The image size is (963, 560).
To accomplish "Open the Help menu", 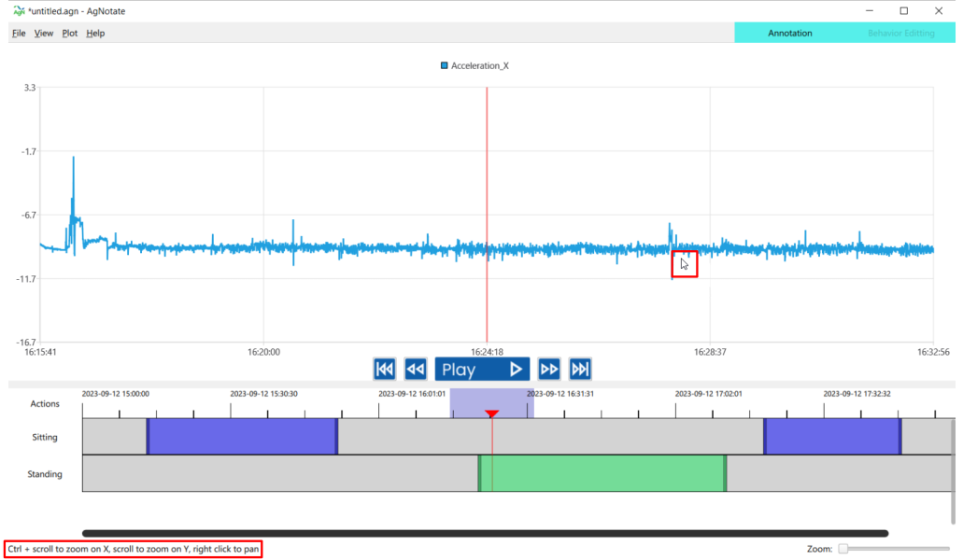I will coord(95,33).
